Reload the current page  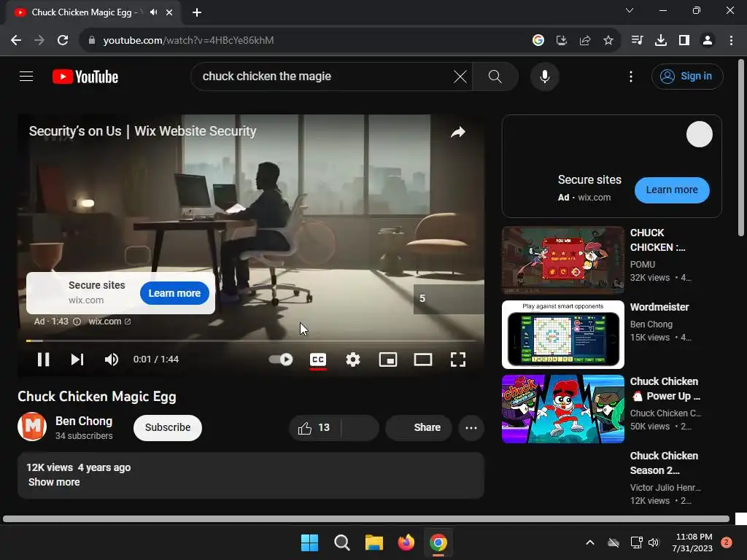click(63, 41)
